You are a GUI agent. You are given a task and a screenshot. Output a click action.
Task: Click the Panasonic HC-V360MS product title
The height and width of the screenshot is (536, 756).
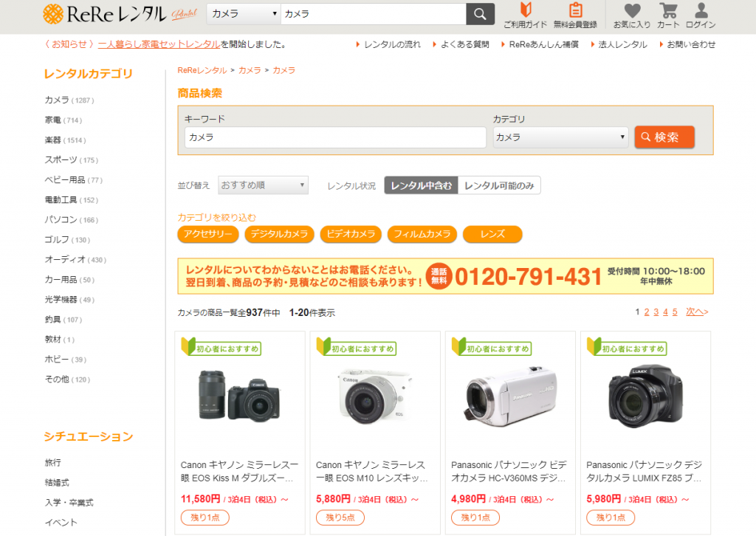tap(509, 472)
